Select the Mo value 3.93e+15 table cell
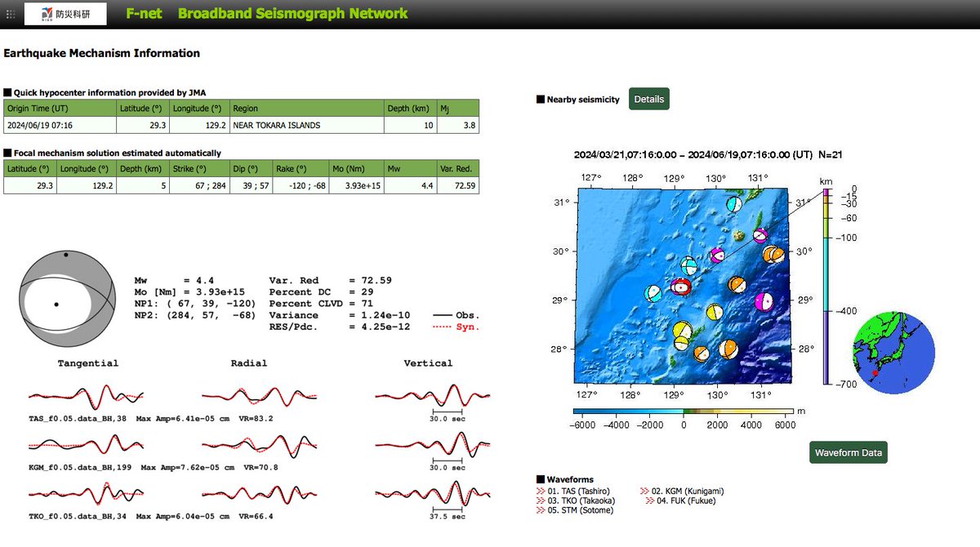This screenshot has height=547, width=980. 356,185
